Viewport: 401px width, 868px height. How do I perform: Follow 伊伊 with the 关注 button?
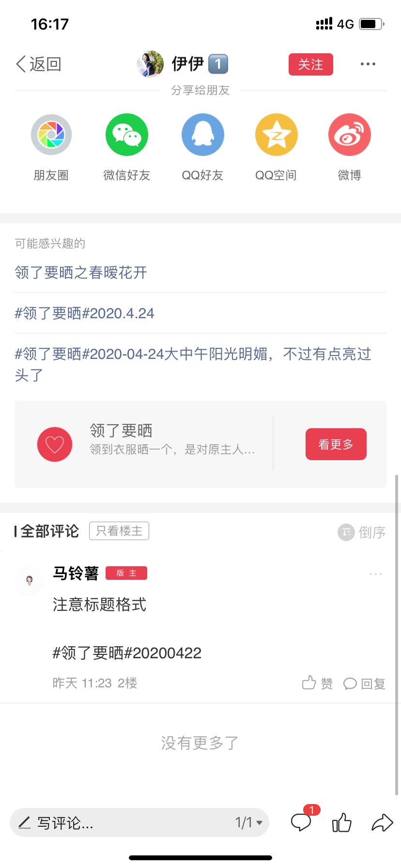click(310, 64)
